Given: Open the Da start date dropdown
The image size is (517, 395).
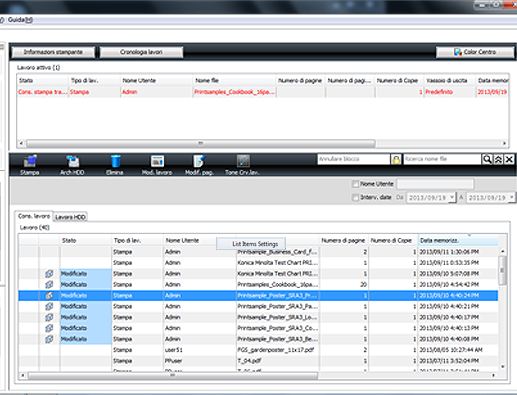Looking at the screenshot, I should point(451,198).
